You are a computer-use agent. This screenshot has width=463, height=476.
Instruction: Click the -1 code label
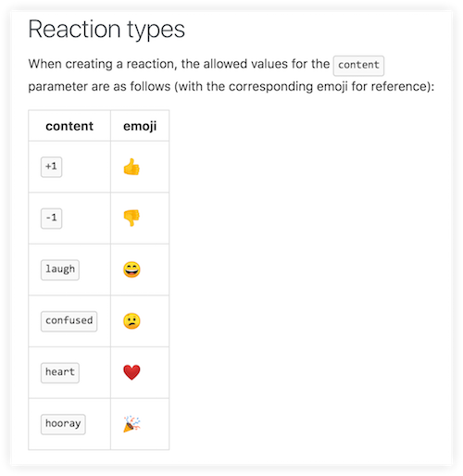51,219
